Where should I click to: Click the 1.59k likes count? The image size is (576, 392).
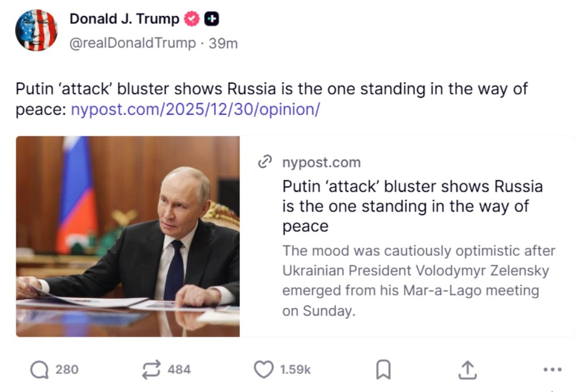point(296,370)
